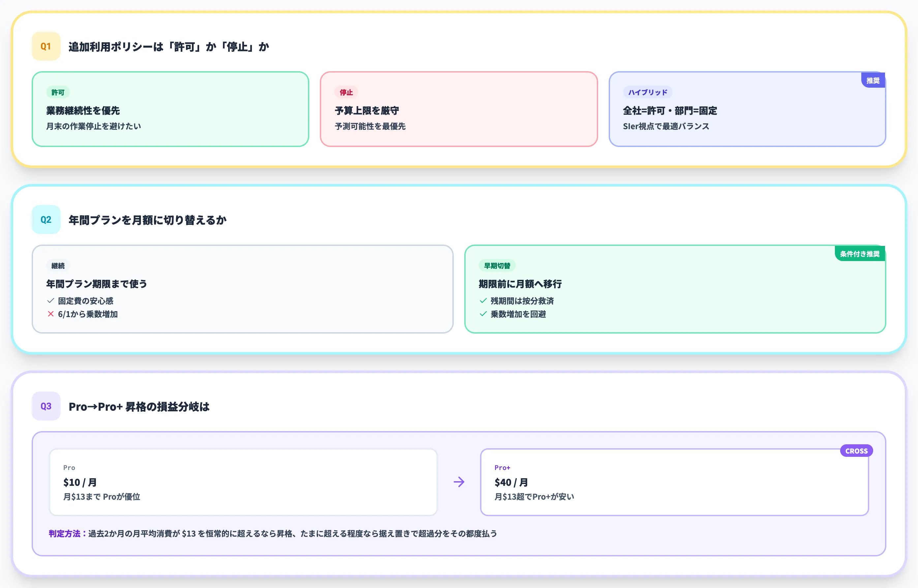
Task: Click the 推奨 corner ribbon
Action: coord(873,80)
